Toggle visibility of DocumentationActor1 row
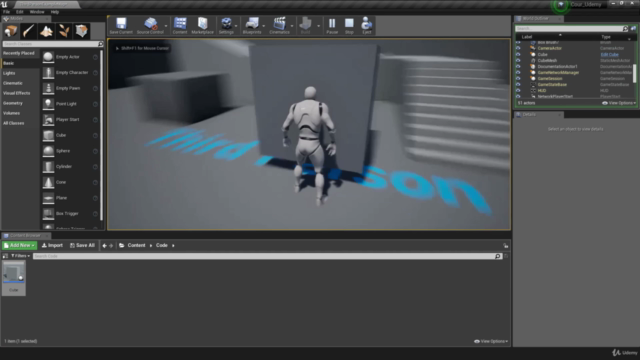The image size is (640, 360). [518, 67]
